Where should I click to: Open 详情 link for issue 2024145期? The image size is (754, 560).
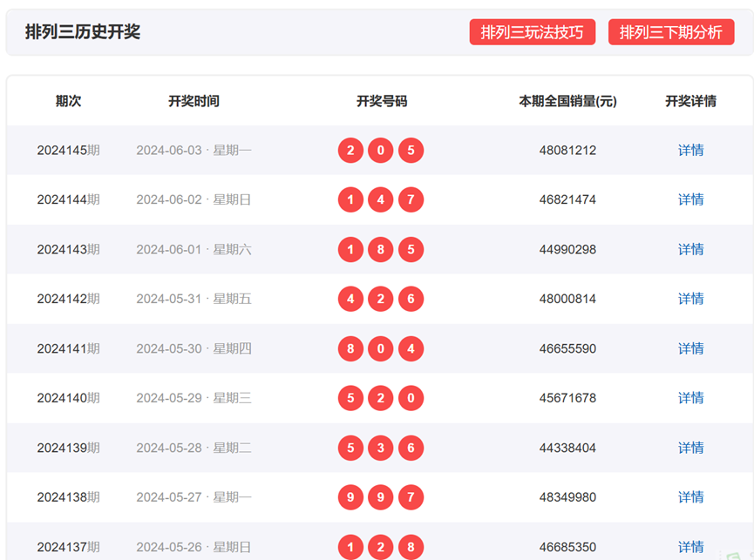click(690, 151)
